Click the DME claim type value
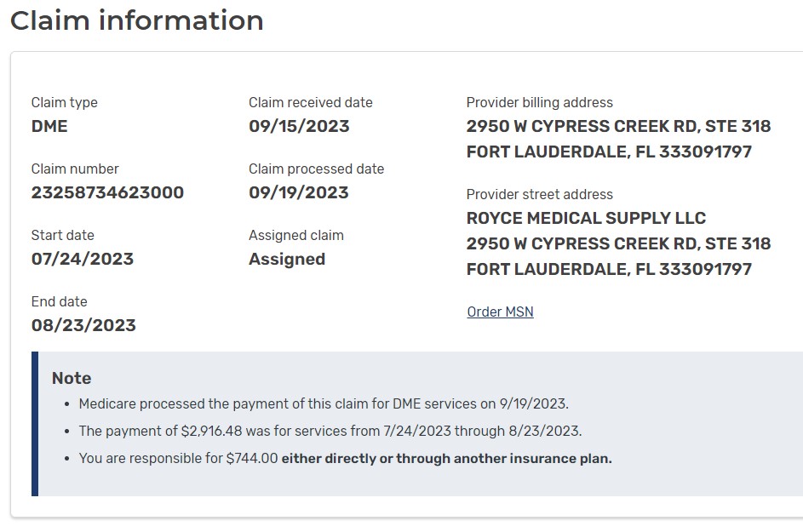 tap(49, 126)
